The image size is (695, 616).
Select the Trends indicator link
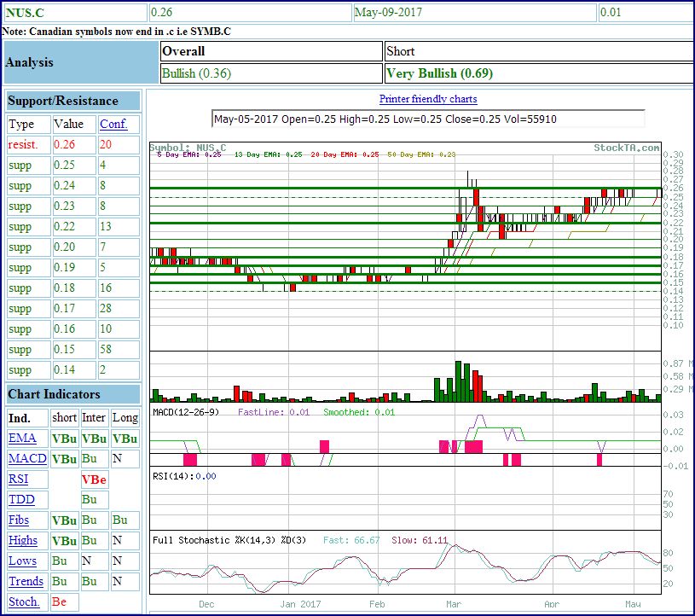pyautogui.click(x=26, y=582)
